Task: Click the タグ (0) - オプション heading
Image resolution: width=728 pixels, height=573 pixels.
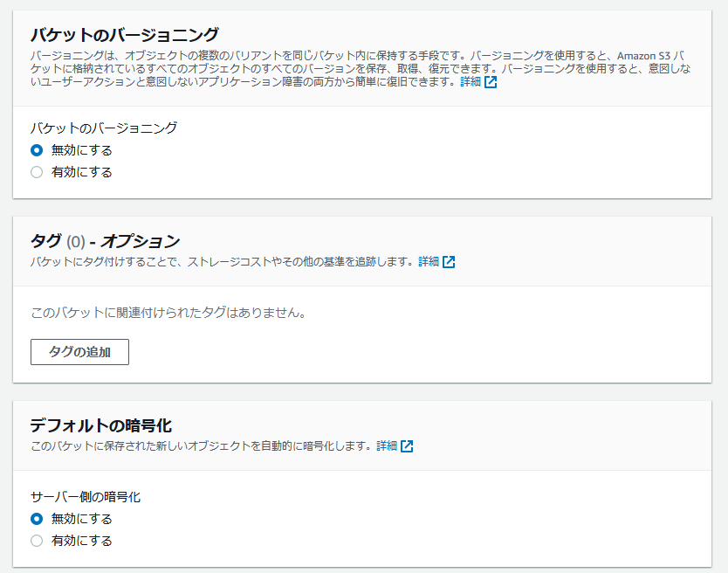Action: click(x=105, y=241)
